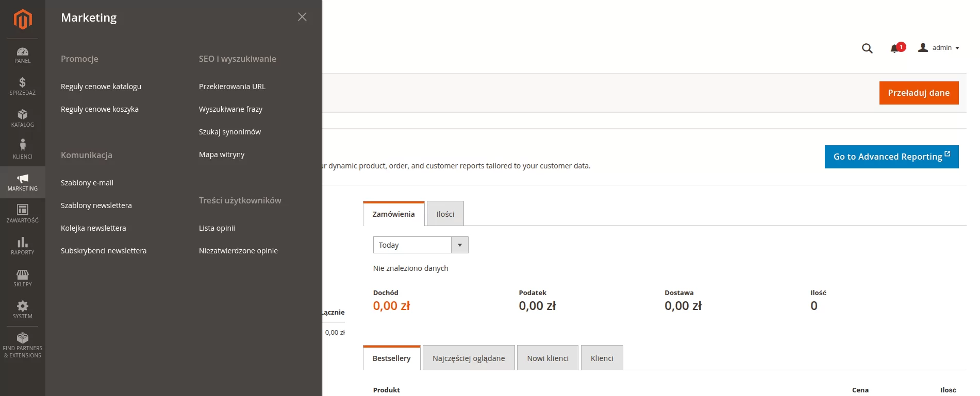Open the System gear icon
Viewport: 980px width, 396px height.
(23, 309)
